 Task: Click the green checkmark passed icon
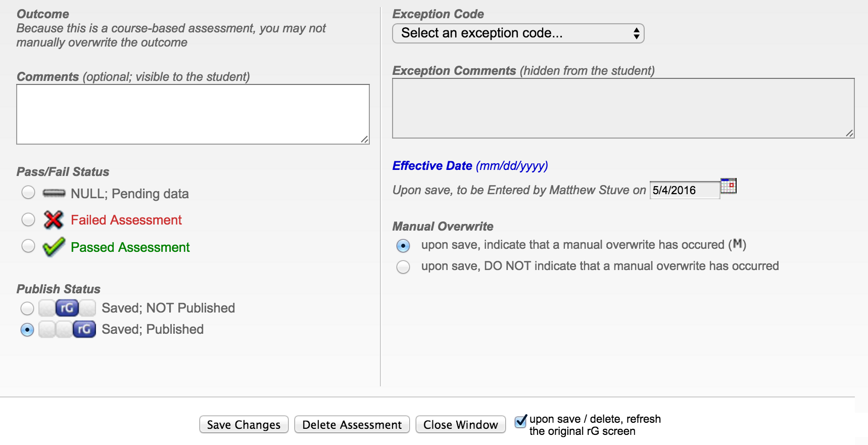54,247
